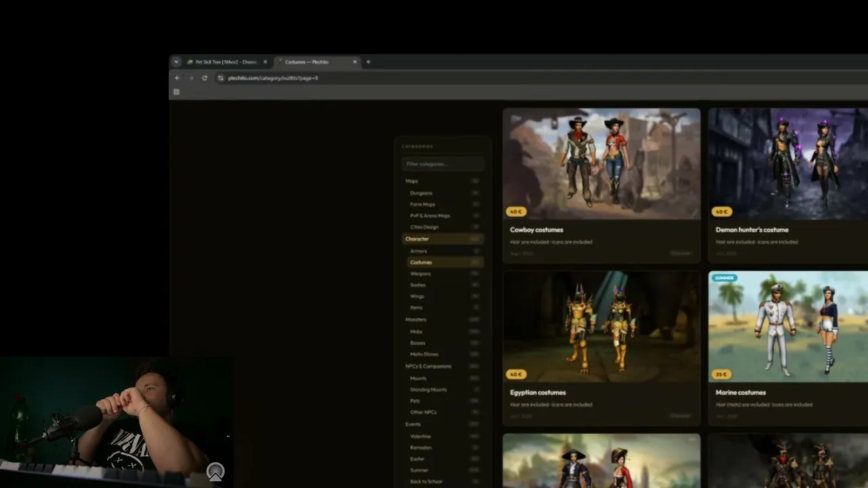This screenshot has width=868, height=488.
Task: Go back with the browser back arrow
Action: pyautogui.click(x=178, y=78)
